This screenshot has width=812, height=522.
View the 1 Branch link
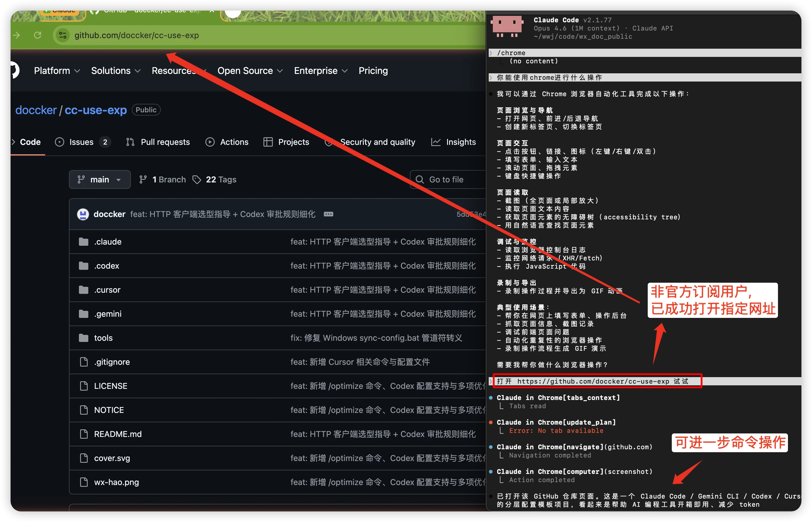[163, 179]
